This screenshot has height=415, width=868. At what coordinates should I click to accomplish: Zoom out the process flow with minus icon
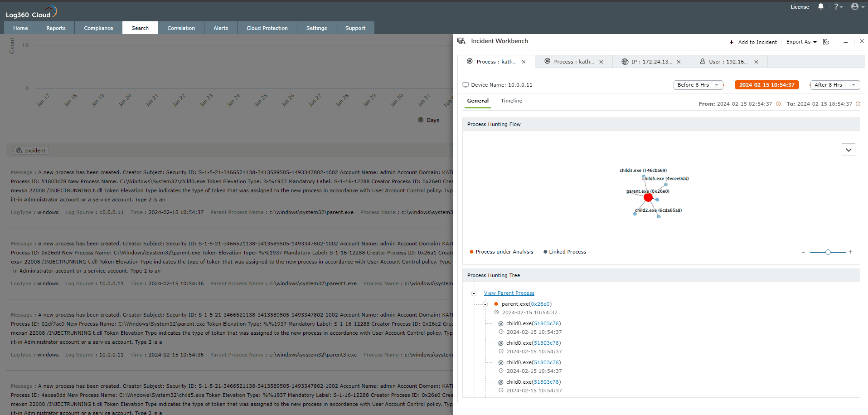(x=804, y=252)
